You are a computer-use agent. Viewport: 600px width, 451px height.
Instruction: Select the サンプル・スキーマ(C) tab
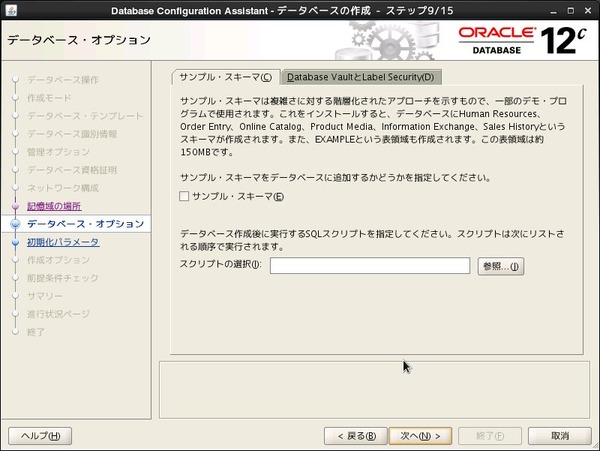pos(226,77)
